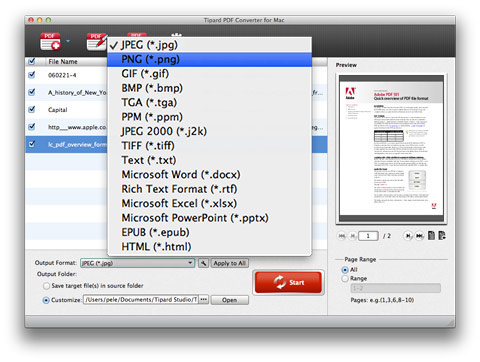Toggle the select-all checkbox beside File Name
The width and height of the screenshot is (480, 362).
point(32,61)
